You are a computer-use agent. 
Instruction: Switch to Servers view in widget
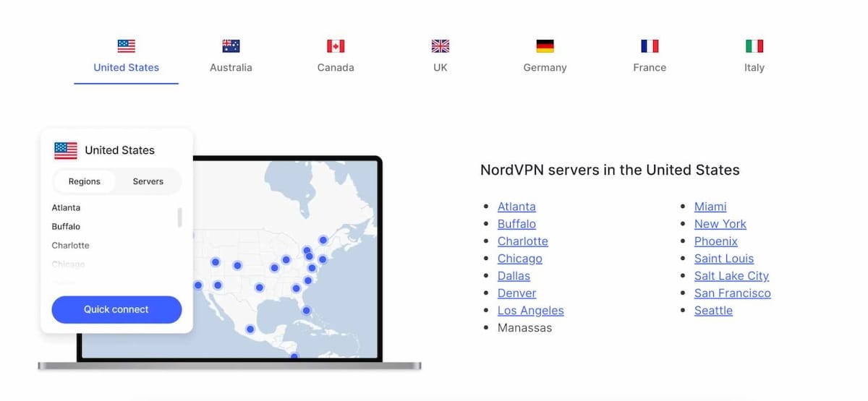[x=148, y=181]
